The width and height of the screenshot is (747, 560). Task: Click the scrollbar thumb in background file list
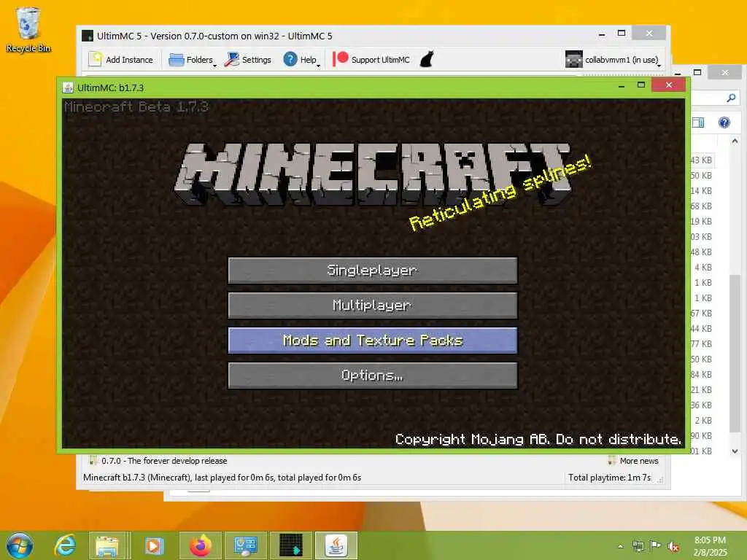tap(735, 354)
